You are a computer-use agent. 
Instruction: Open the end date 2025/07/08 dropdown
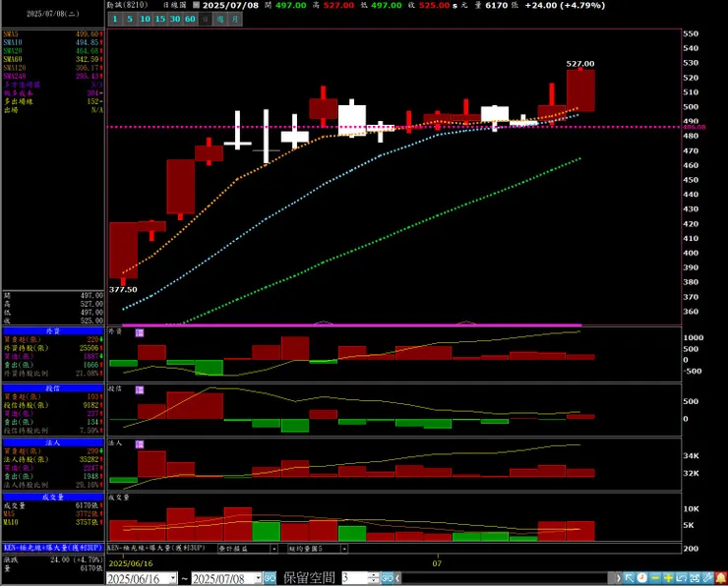tap(258, 578)
